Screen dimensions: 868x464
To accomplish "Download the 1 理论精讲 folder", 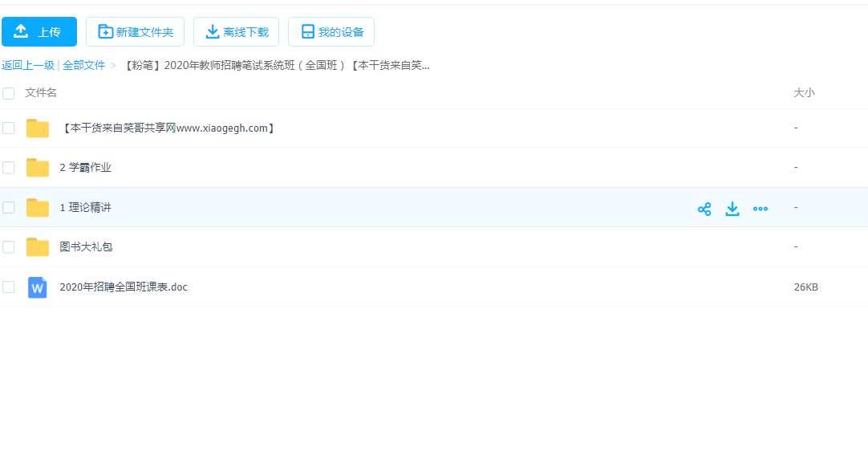I will coord(732,209).
